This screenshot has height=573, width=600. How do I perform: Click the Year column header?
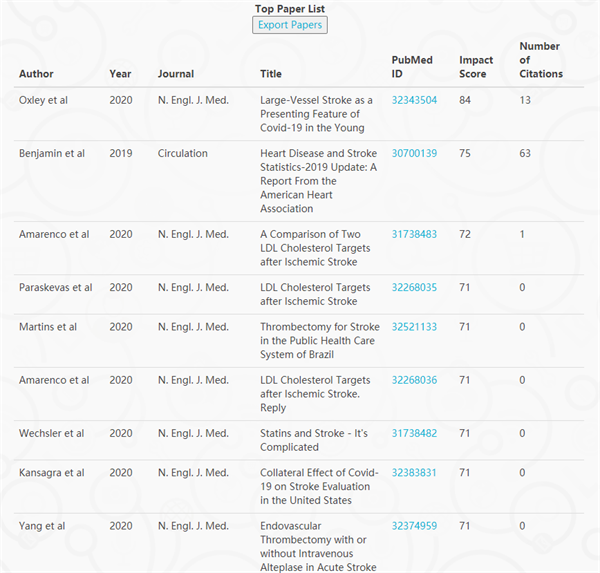[x=120, y=74]
